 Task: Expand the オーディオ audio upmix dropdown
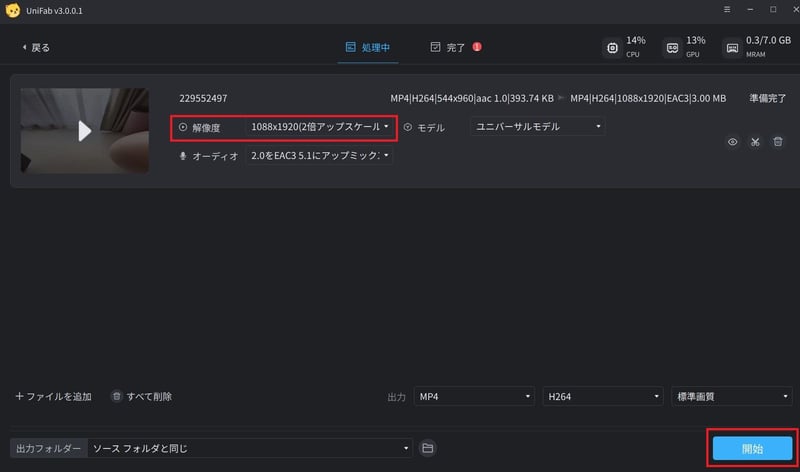coord(320,156)
